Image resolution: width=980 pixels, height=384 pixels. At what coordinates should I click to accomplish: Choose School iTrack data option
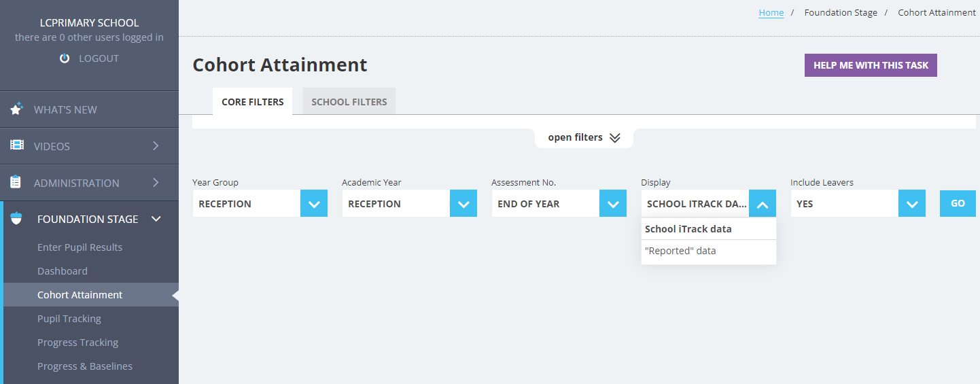709,229
